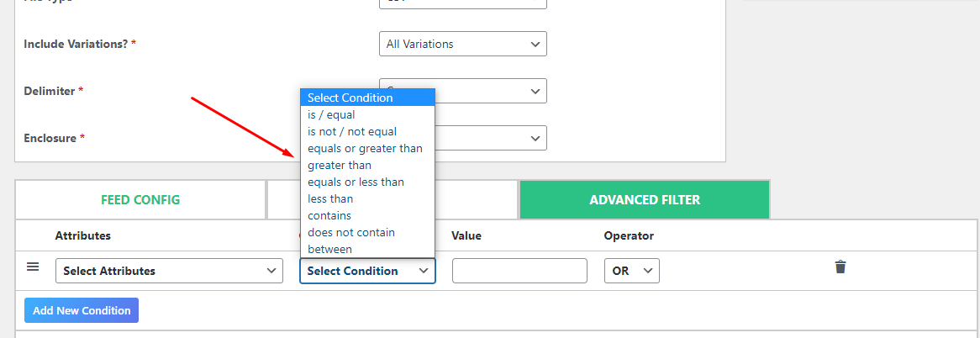This screenshot has height=338, width=980.
Task: Open the OR operator dropdown
Action: coord(631,271)
